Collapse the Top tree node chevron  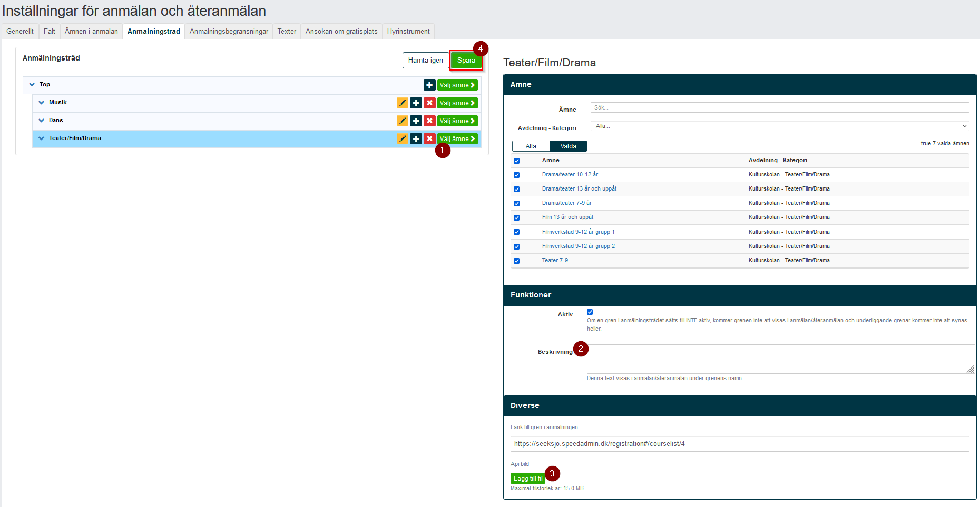[32, 85]
